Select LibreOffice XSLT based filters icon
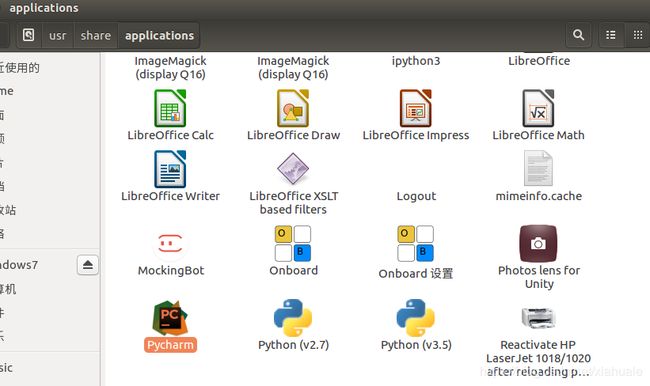Image resolution: width=650 pixels, height=386 pixels. click(x=293, y=169)
